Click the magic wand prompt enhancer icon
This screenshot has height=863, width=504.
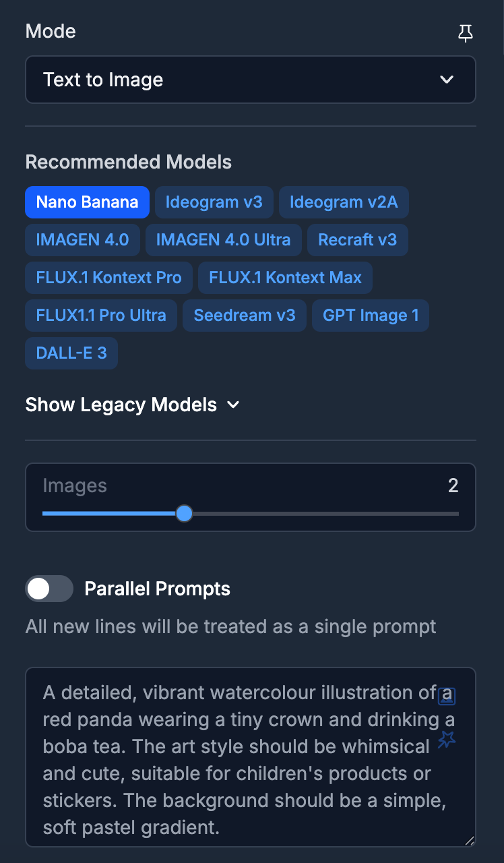(x=446, y=740)
